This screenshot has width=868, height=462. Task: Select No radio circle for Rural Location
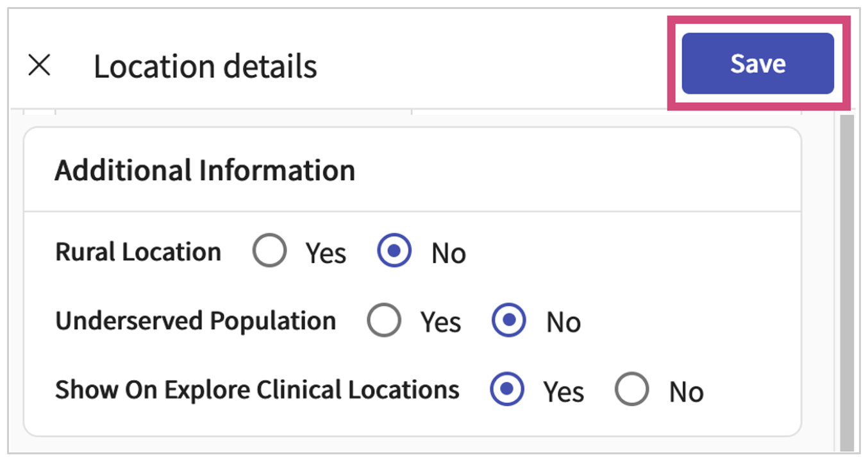click(x=394, y=252)
